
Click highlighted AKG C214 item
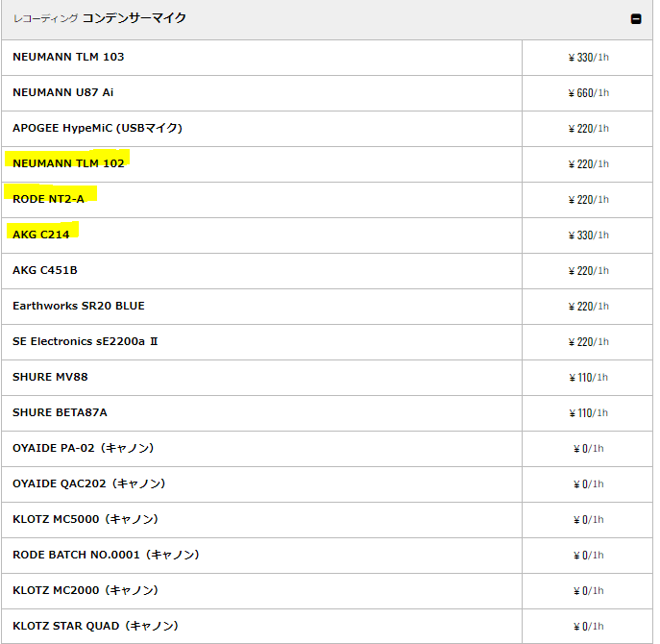click(x=40, y=235)
